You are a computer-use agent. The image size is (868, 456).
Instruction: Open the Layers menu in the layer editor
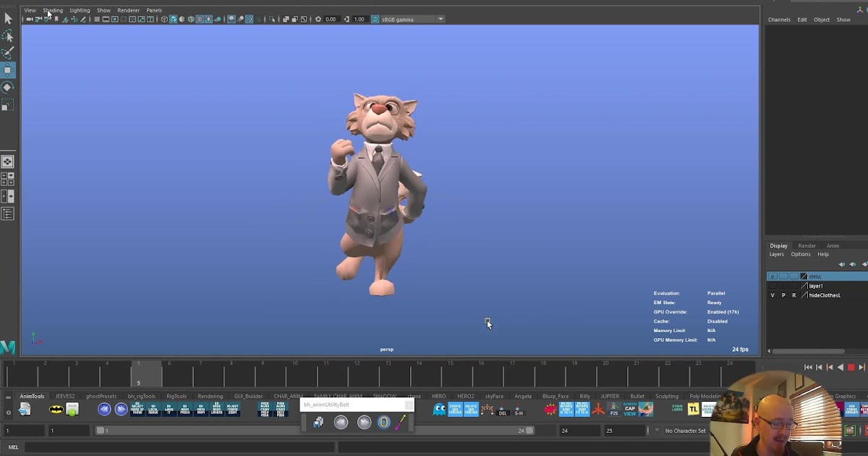(x=777, y=254)
